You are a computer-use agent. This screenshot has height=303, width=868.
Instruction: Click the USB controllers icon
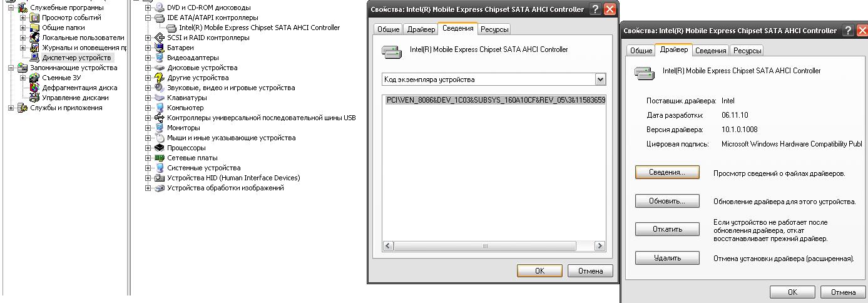point(160,118)
